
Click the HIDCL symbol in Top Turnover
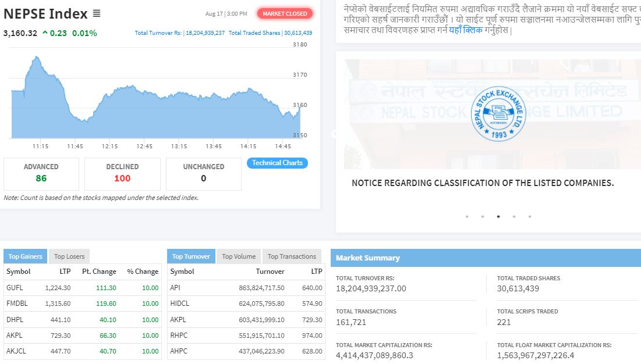point(180,304)
